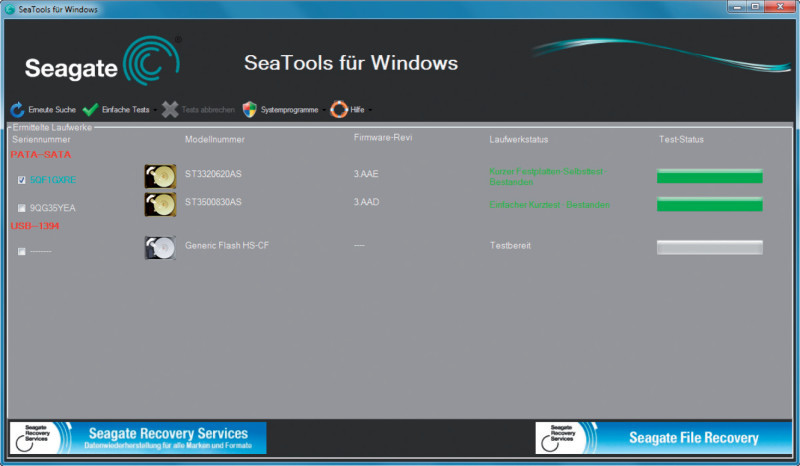The width and height of the screenshot is (800, 466).
Task: Click the grey X Tests abbrechen icon
Action: coord(170,109)
